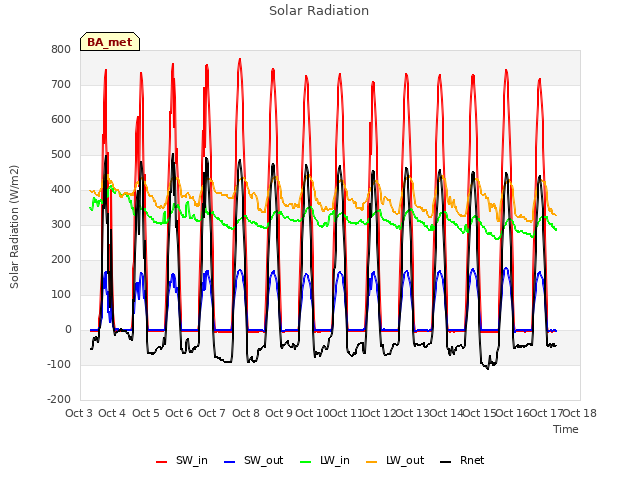Click the Oct 18 x-axis label
Screen dimensions: 640x480
tap(580, 413)
